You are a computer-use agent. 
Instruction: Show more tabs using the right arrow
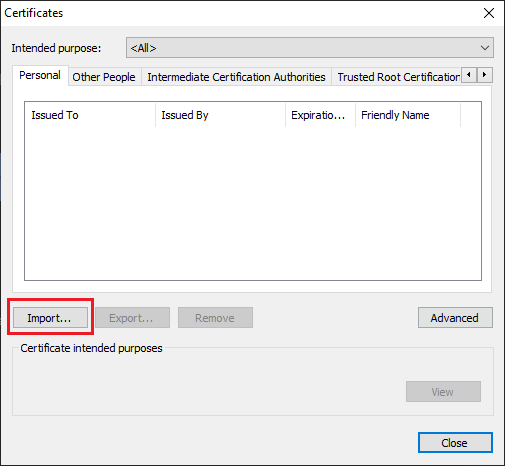coord(485,75)
